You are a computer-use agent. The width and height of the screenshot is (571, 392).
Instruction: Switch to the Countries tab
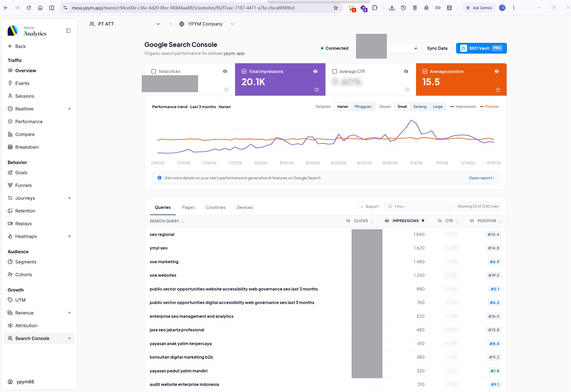click(215, 207)
